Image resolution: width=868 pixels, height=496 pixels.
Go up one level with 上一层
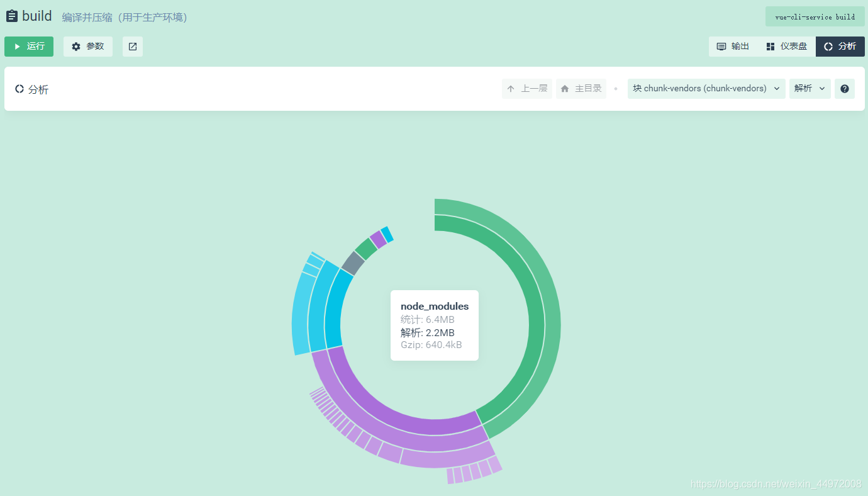pos(527,89)
